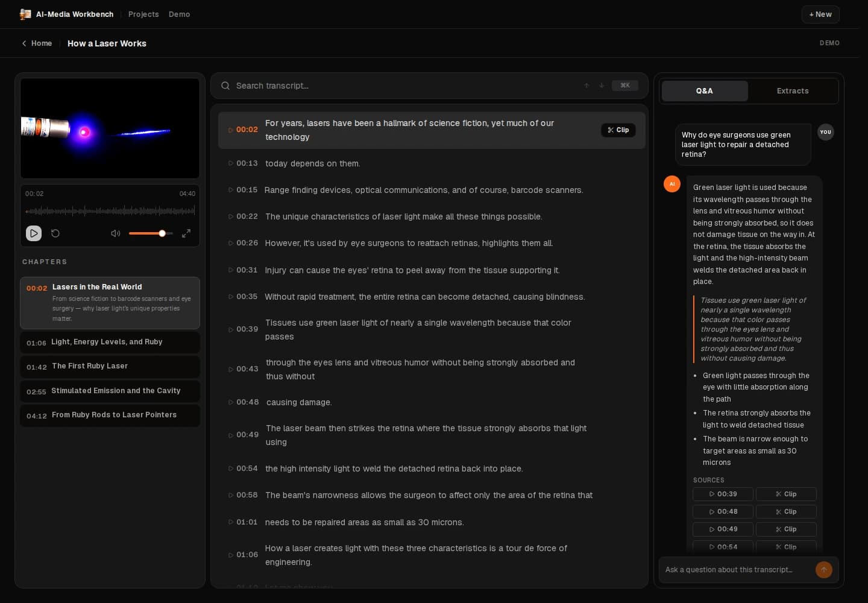868x603 pixels.
Task: Send the question with the arrow button
Action: tap(824, 570)
